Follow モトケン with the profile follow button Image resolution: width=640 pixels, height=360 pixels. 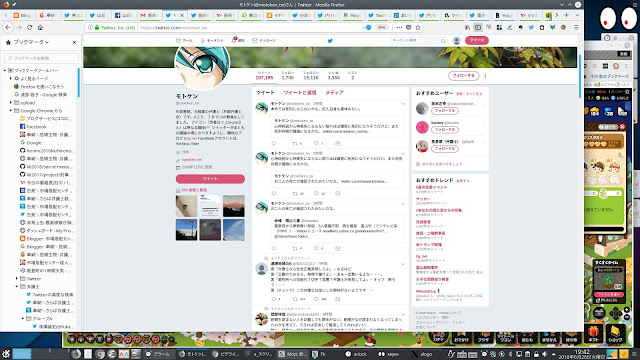[463, 76]
